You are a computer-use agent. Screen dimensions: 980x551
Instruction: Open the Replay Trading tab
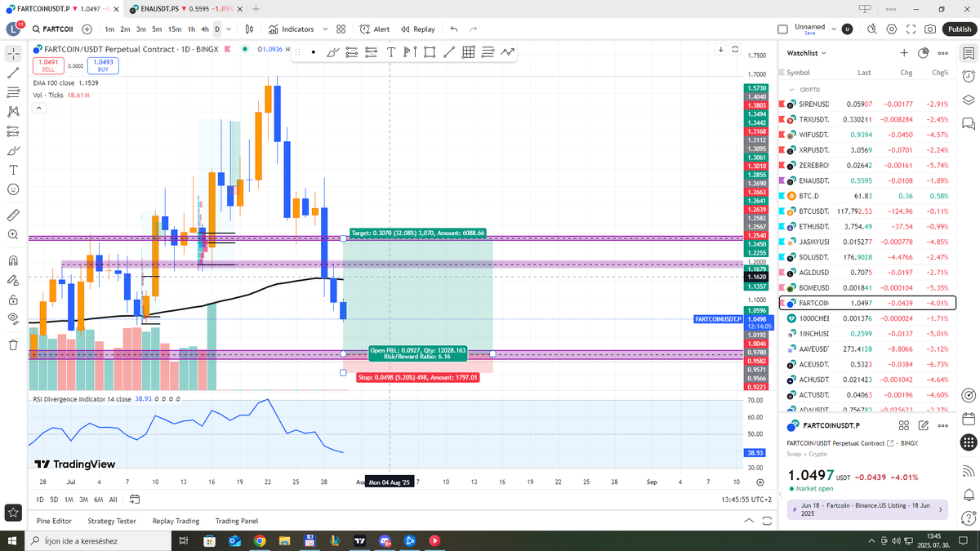176,521
